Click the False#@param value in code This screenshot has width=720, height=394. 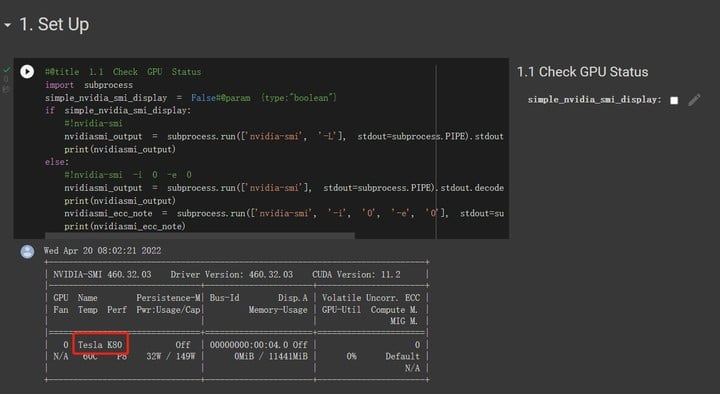(221, 98)
